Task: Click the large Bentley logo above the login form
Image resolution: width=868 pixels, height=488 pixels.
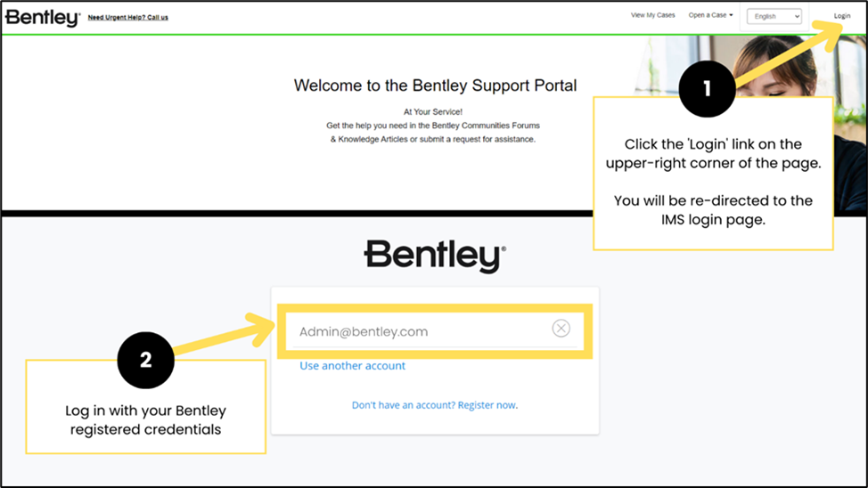Action: point(435,256)
